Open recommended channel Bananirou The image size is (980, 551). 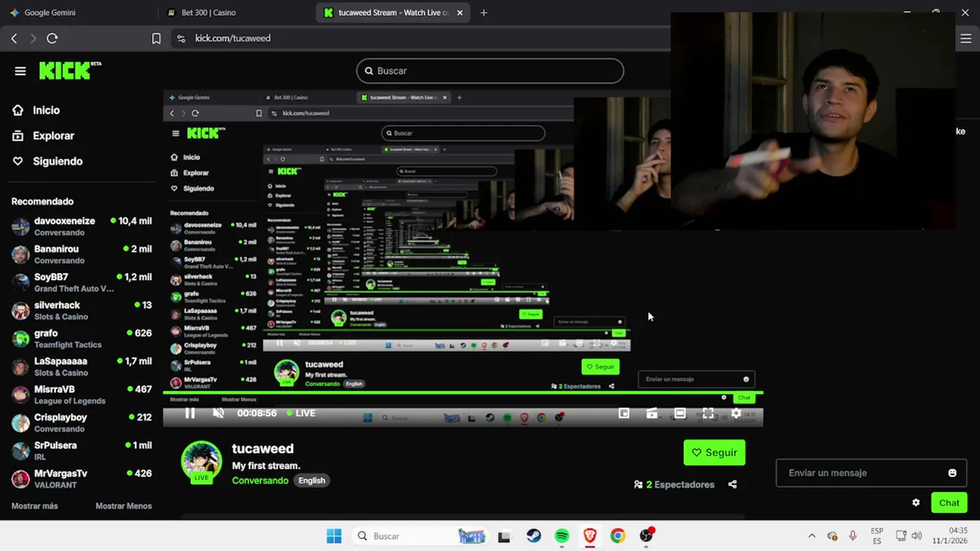(x=81, y=254)
